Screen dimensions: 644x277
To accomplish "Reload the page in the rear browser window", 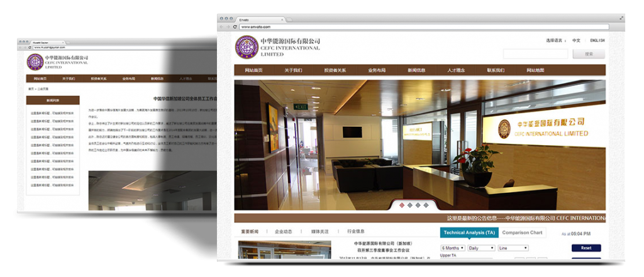I will click(30, 48).
